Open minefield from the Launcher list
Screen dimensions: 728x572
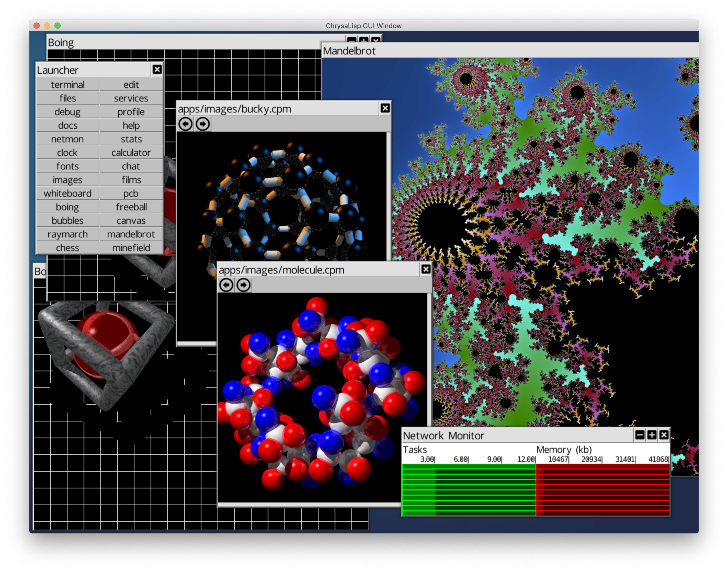pyautogui.click(x=131, y=248)
